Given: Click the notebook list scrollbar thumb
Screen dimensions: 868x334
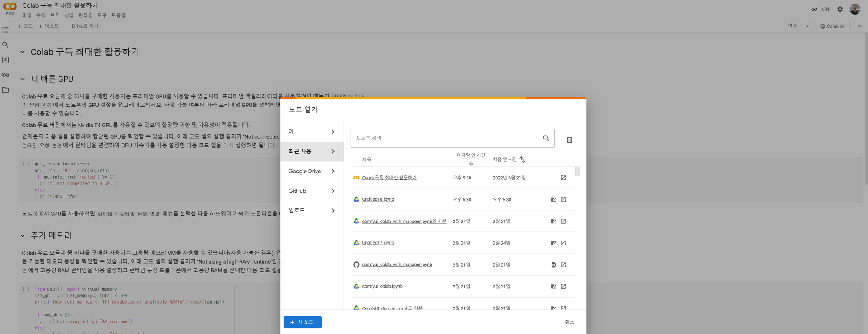Looking at the screenshot, I should click(x=578, y=172).
